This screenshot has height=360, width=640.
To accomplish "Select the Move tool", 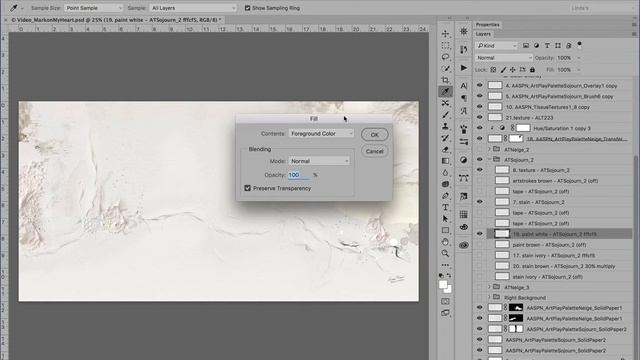I will point(445,34).
